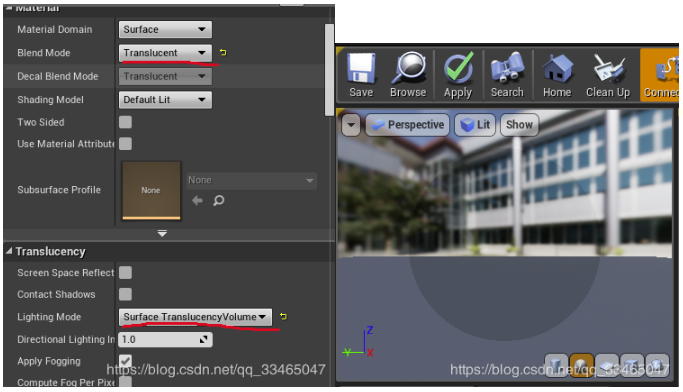This screenshot has width=683, height=392.
Task: Collapse the Translucency section
Action: 9,251
